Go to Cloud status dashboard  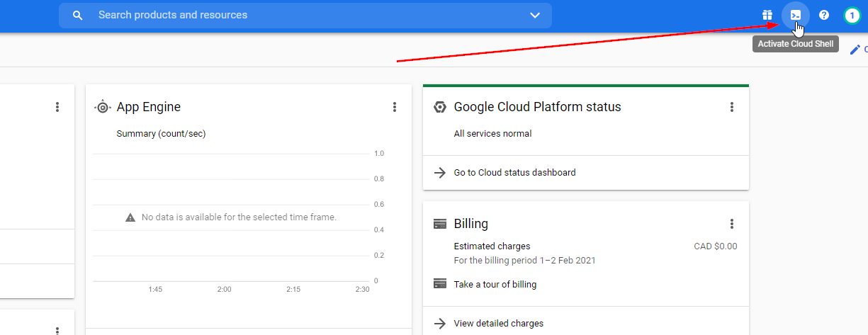click(x=514, y=172)
